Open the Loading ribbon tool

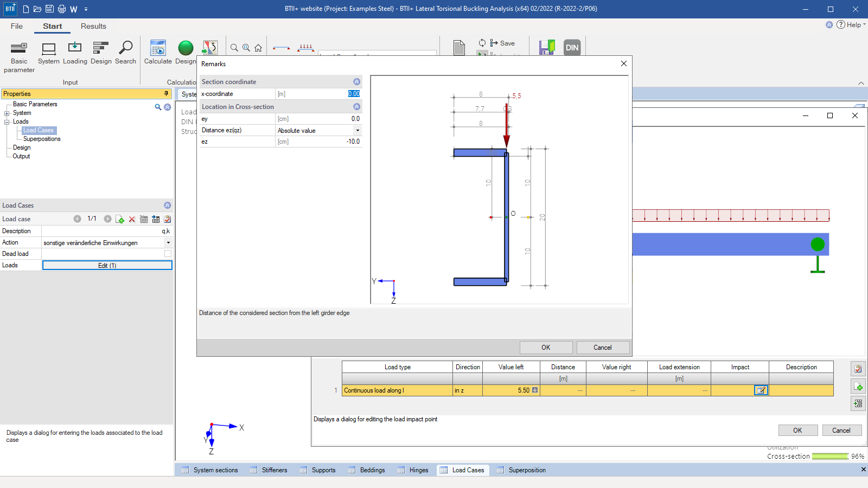point(75,53)
